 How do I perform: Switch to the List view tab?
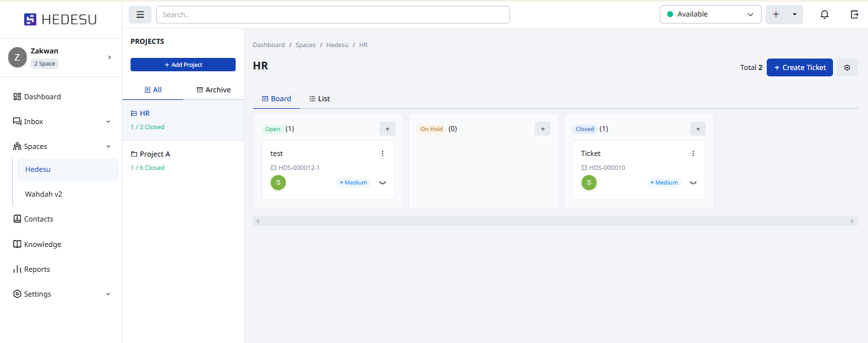pyautogui.click(x=320, y=99)
